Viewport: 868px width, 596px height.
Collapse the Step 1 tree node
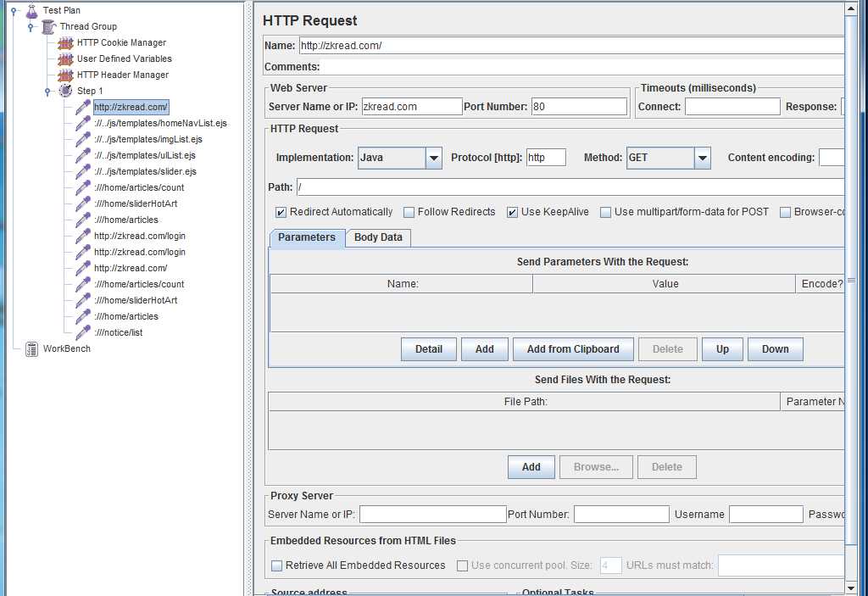(x=47, y=92)
